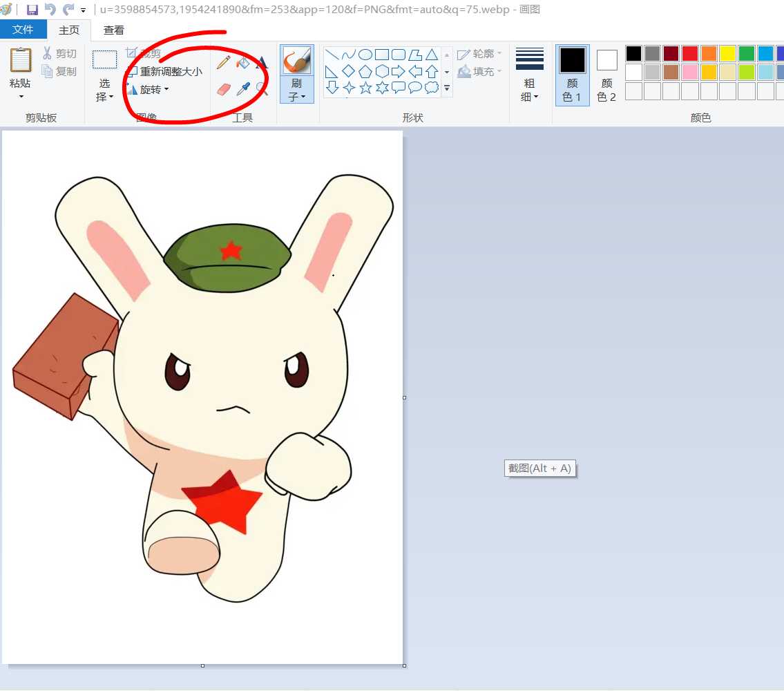Image resolution: width=784 pixels, height=691 pixels.
Task: Open the 刷子 brush type dropdown
Action: 297,90
